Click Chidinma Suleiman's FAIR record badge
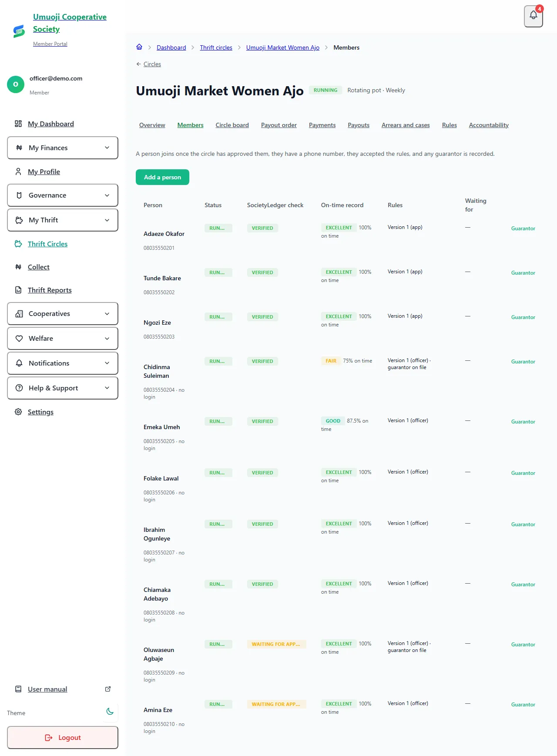 coord(331,361)
